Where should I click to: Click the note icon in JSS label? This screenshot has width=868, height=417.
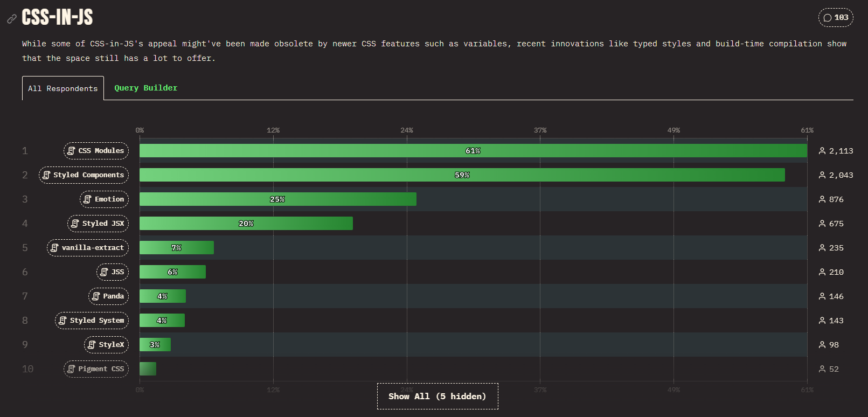104,272
